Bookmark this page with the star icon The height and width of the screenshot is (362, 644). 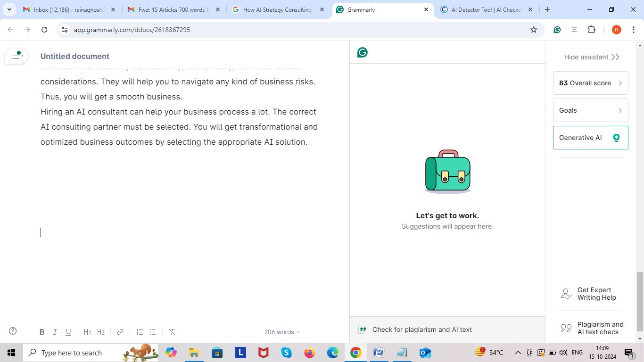(x=534, y=30)
